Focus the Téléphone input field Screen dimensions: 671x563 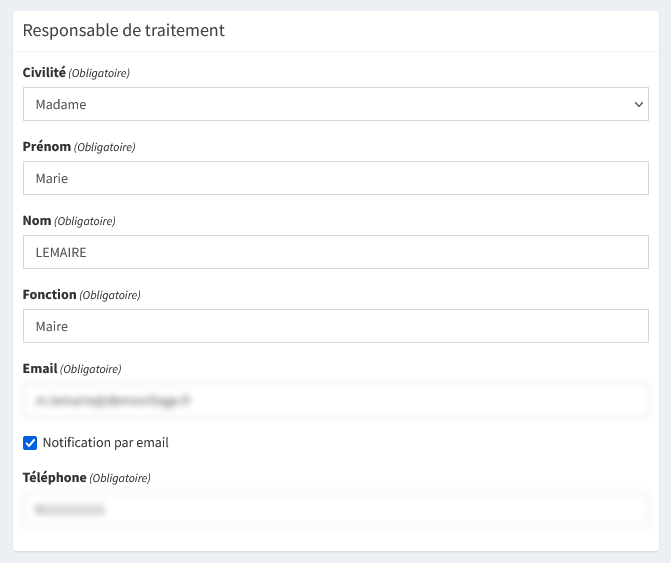pyautogui.click(x=335, y=509)
